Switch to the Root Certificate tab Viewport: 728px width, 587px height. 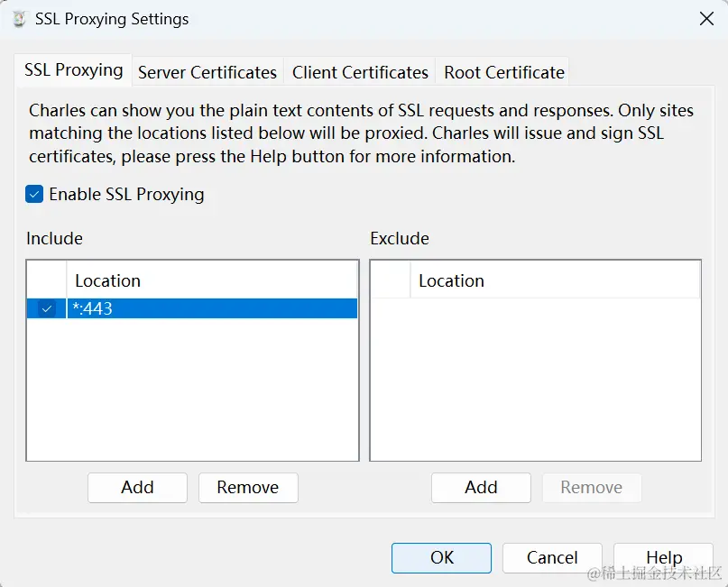[x=503, y=72]
